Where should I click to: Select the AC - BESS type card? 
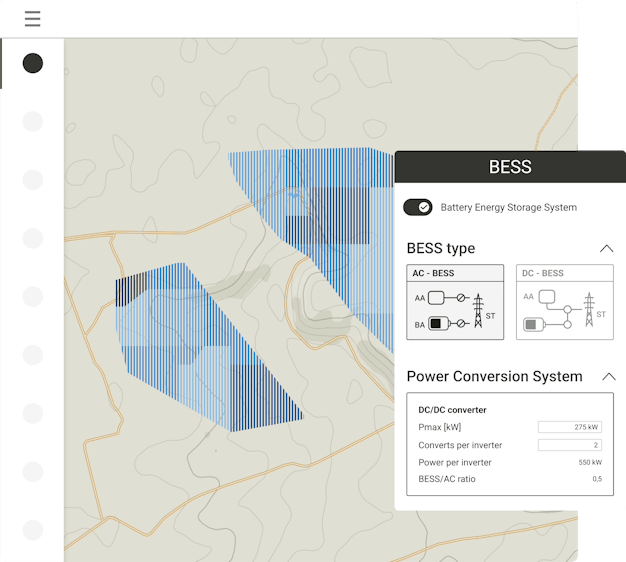tap(455, 302)
